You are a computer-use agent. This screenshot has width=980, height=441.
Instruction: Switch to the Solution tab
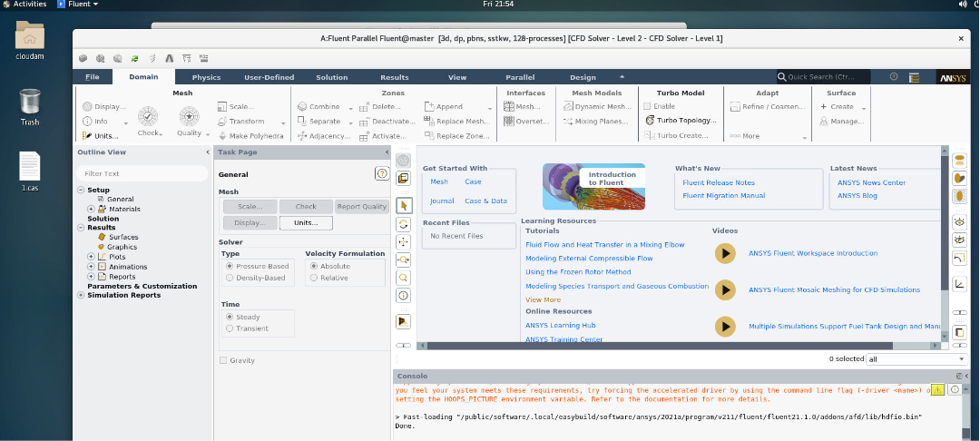click(x=332, y=77)
